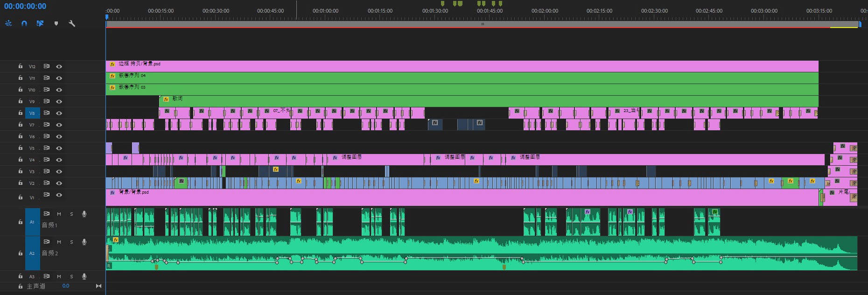Mute audio track A1

(x=59, y=214)
